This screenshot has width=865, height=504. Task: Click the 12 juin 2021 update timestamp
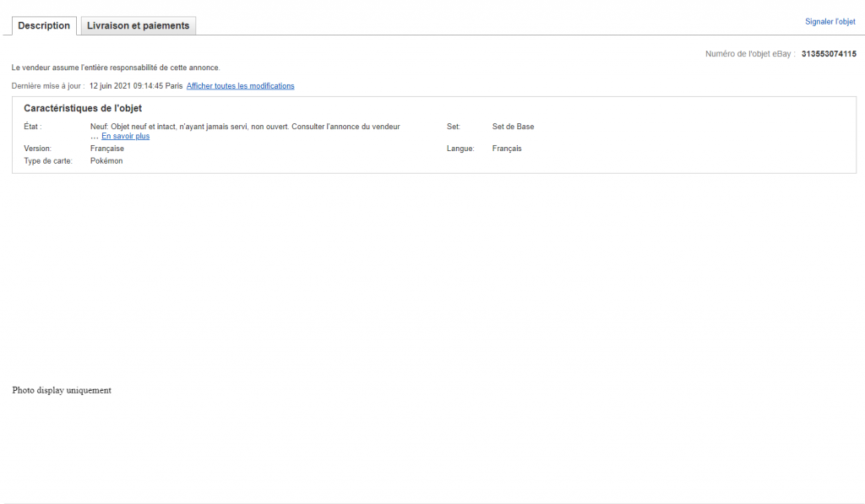(135, 86)
